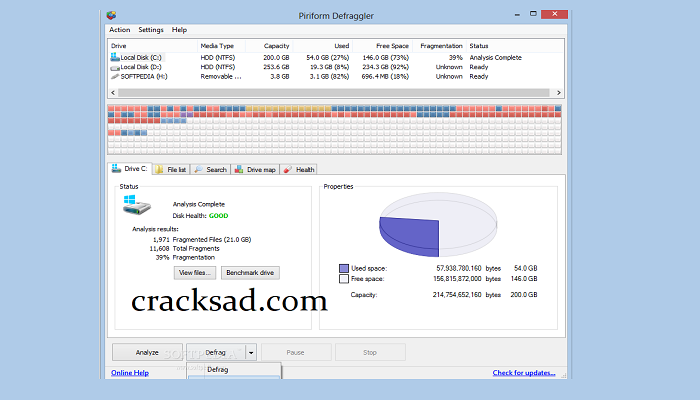Open the Settings menu
Viewport: 700px width, 400px height.
151,30
